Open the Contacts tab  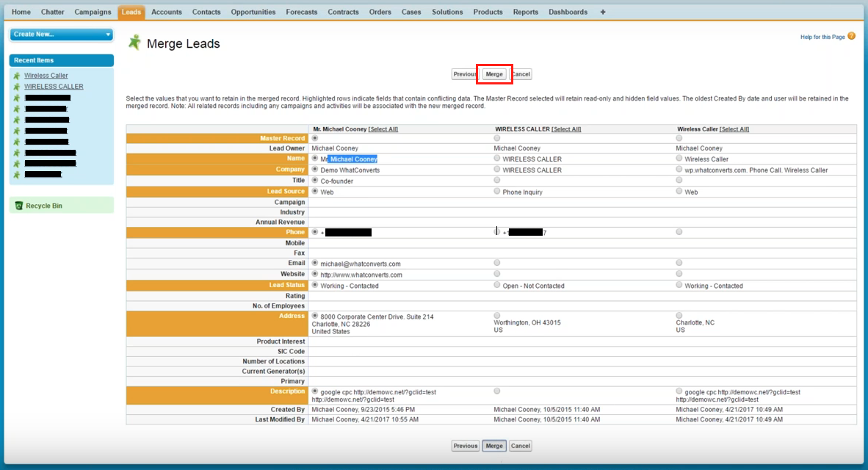206,12
